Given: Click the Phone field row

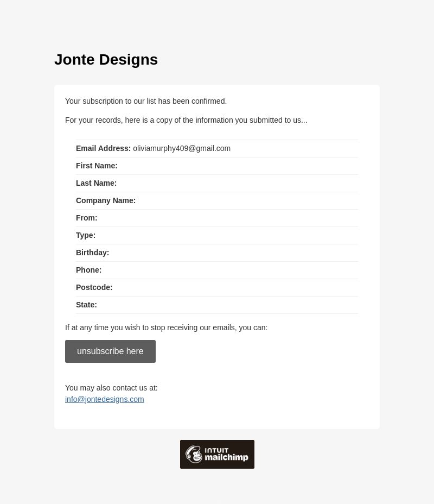Looking at the screenshot, I should point(217,270).
